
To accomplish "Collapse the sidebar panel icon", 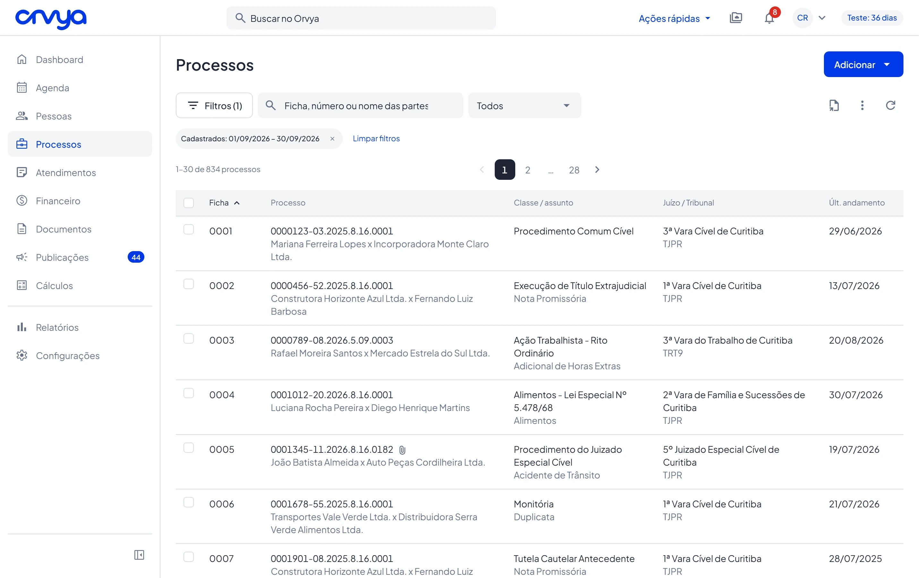I will tap(139, 555).
